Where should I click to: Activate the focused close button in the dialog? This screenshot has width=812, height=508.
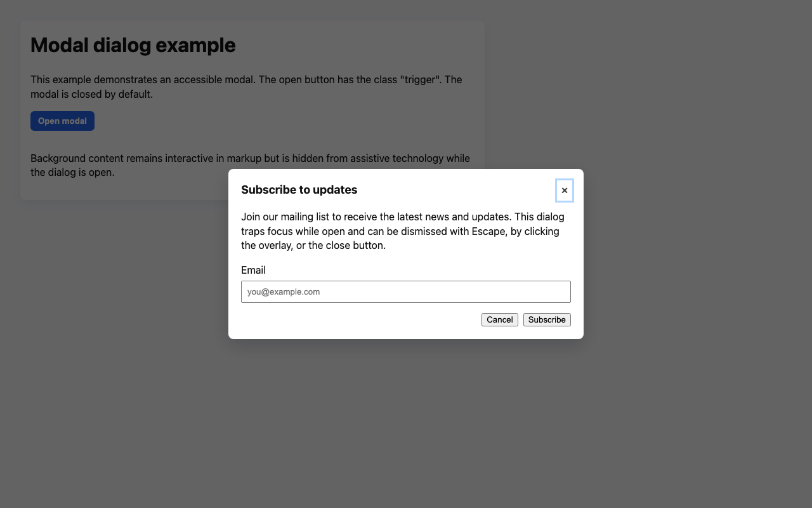coord(565,190)
